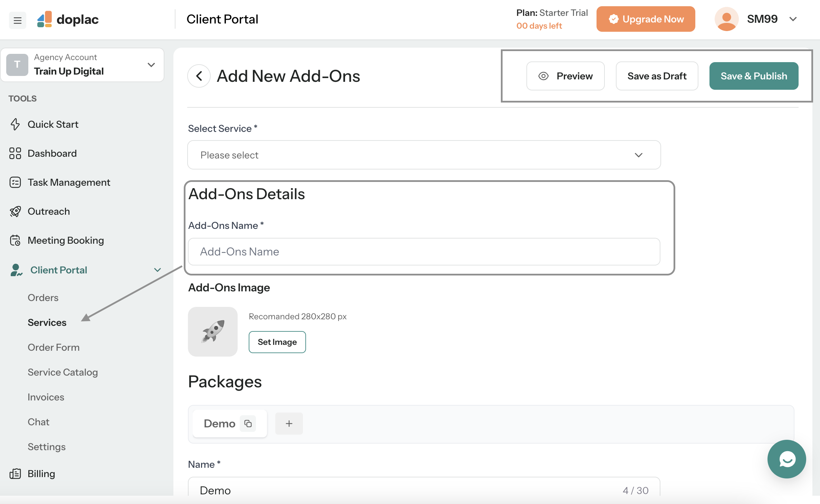Open the Train Up Digital agency account switcher
Viewport: 820px width, 504px height.
[x=82, y=65]
